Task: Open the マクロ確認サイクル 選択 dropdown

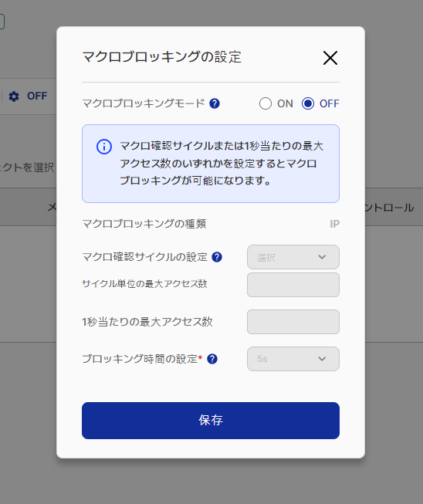Action: pyautogui.click(x=293, y=257)
